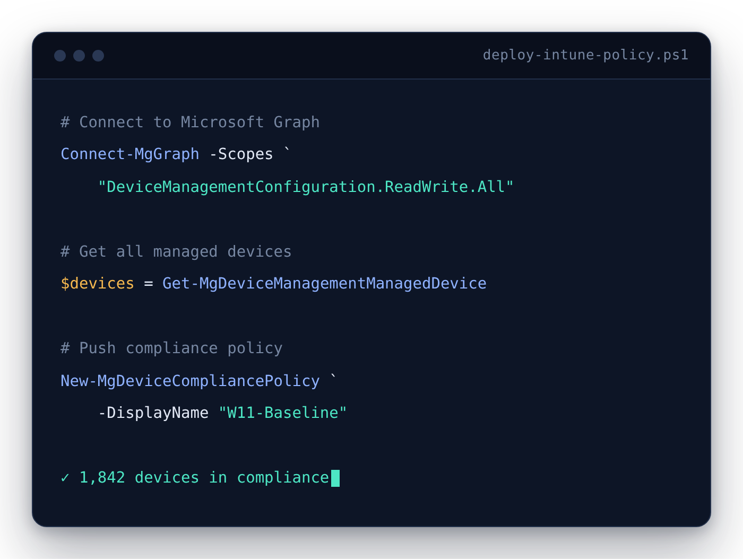Viewport: 743px width, 560px height.
Task: Click the deploy-intune-policy.ps1 file title
Action: [x=585, y=55]
